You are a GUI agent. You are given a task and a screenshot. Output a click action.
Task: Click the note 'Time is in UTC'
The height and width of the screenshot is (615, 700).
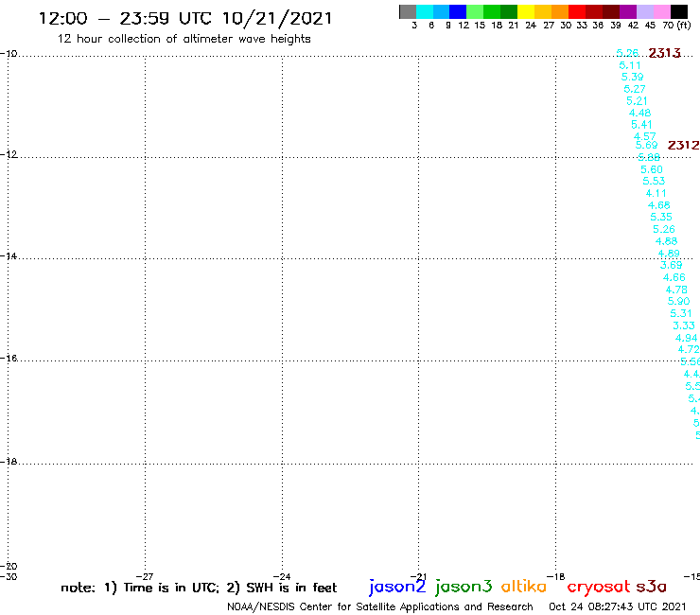[171, 588]
